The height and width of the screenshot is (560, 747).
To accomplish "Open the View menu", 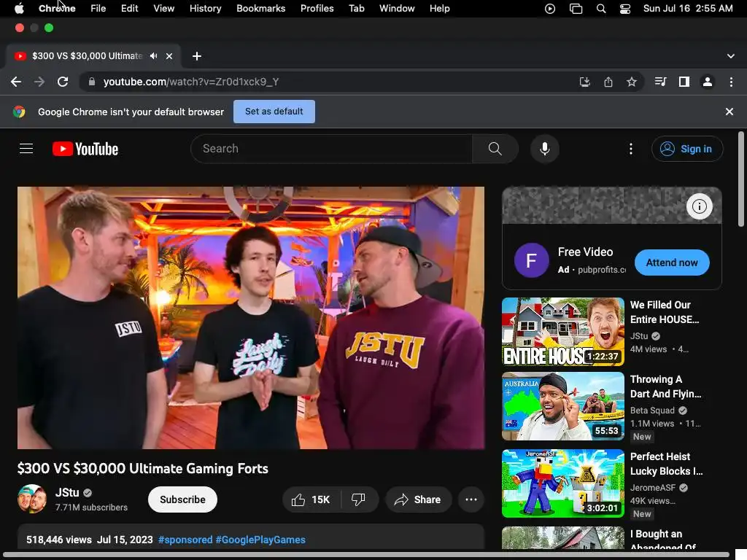I will pos(164,9).
